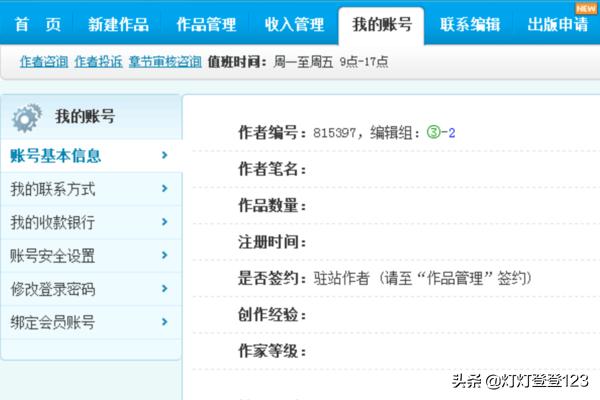Viewport: 600px width, 400px height.
Task: Click the NEW badge on 出版申请
Action: (x=585, y=8)
